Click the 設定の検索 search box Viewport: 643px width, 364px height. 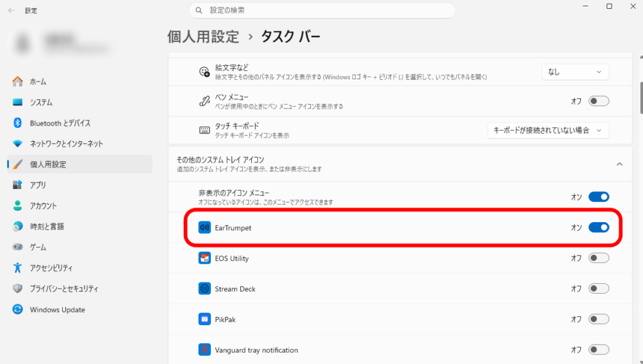[321, 11]
